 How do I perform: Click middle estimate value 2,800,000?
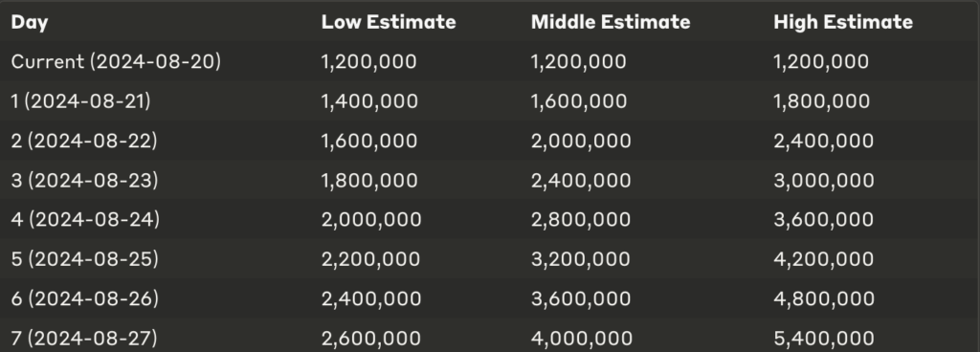[581, 220]
